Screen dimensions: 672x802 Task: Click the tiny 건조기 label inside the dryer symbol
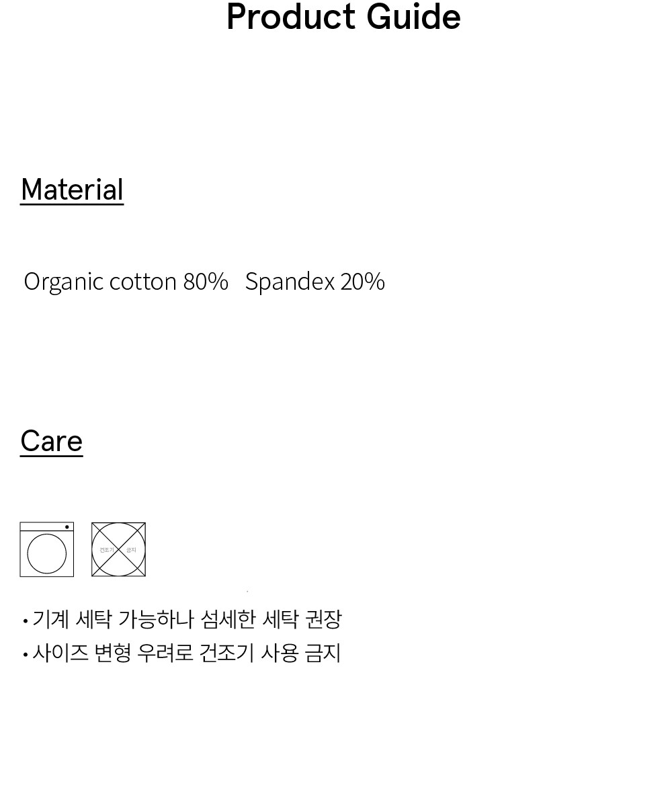tap(107, 550)
